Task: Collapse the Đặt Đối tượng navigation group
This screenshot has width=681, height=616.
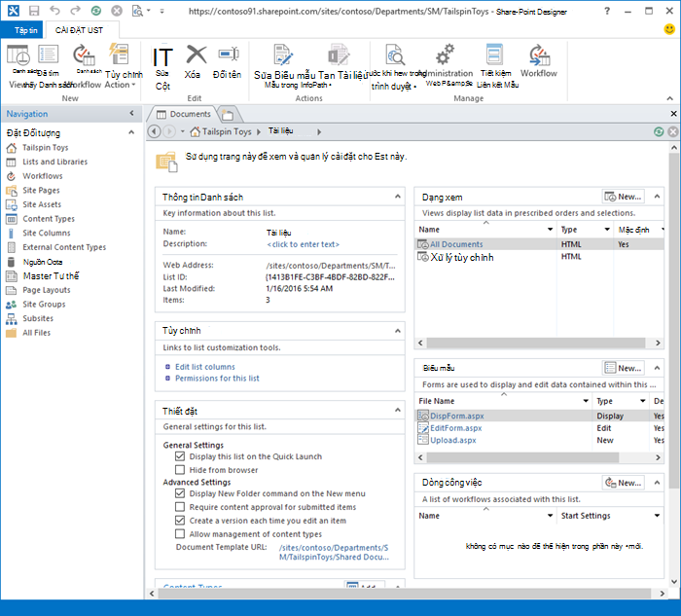Action: click(131, 132)
